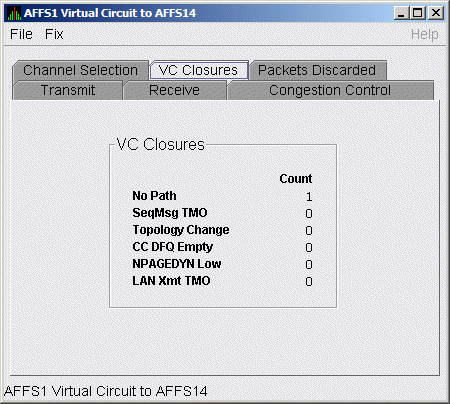
Task: Maximize the AFFS1 Virtual Circuit window
Action: click(418, 13)
